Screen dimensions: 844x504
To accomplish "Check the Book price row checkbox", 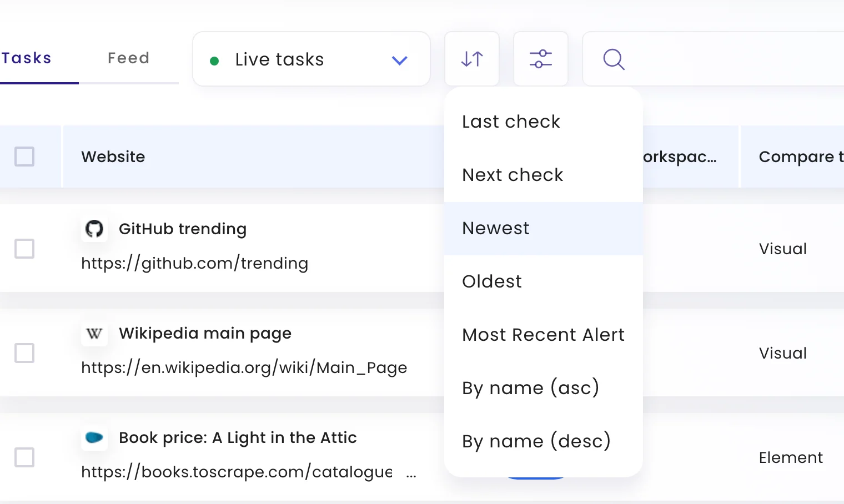I will pos(24,457).
